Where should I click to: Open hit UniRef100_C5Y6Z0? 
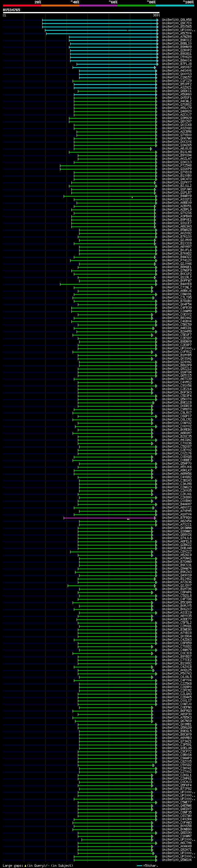click(177, 57)
